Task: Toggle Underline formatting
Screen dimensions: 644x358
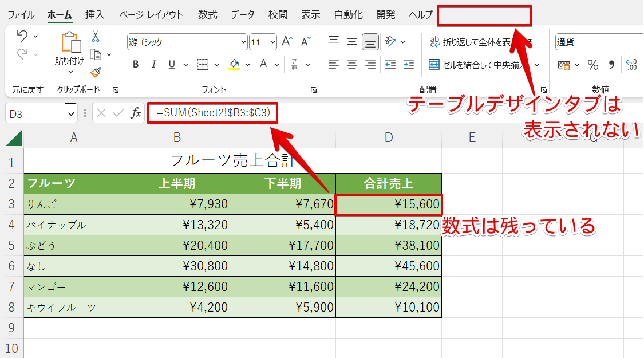Action: (x=172, y=65)
